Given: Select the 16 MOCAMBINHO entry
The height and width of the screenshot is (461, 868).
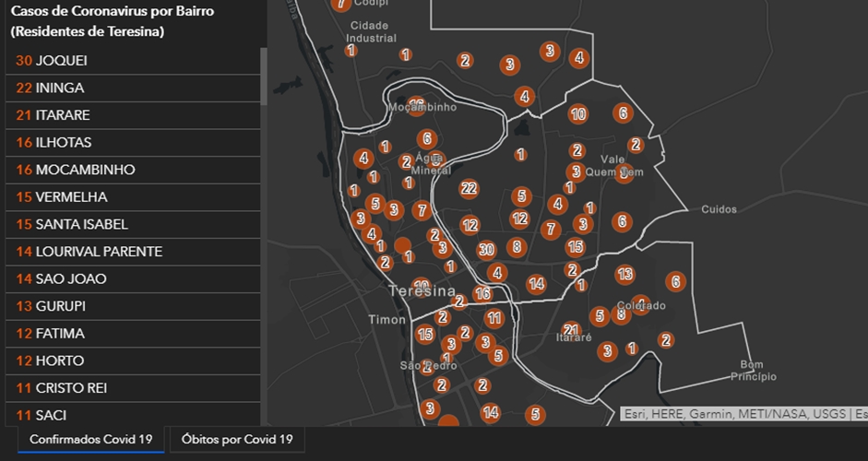Looking at the screenshot, I should (133, 170).
